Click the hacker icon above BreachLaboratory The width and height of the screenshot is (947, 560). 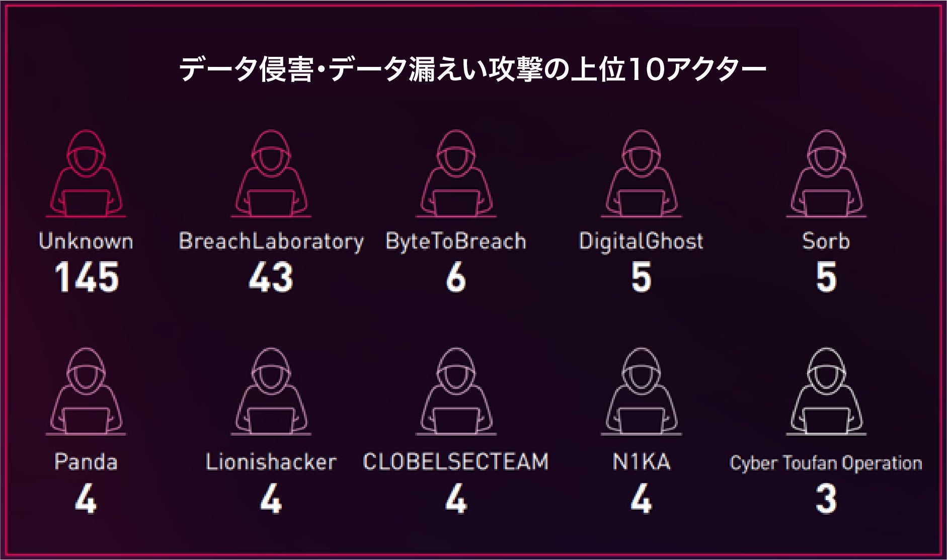(x=271, y=174)
